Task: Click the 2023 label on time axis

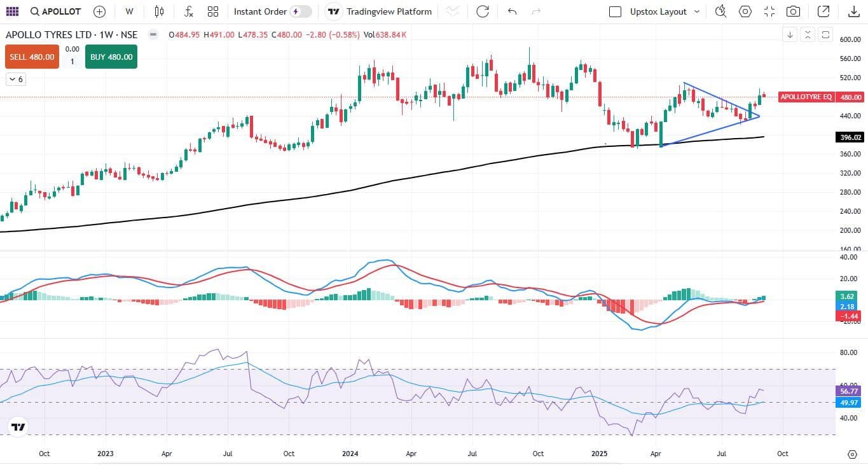Action: click(106, 454)
